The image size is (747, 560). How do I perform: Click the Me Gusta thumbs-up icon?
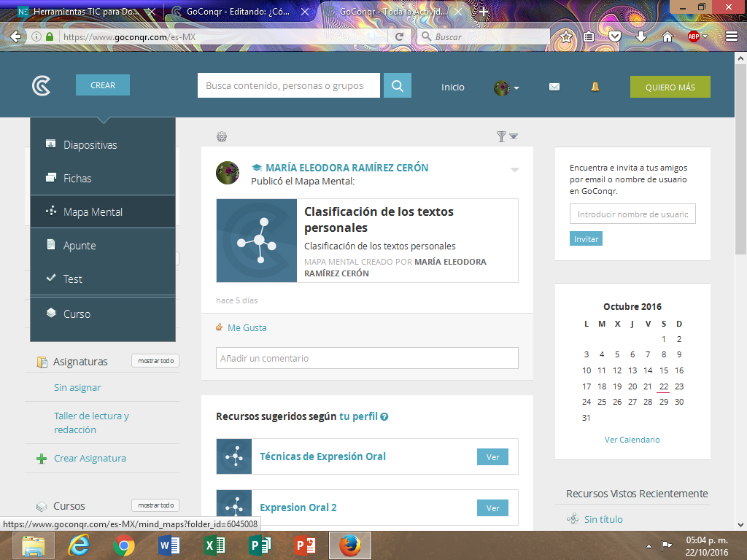click(x=220, y=327)
